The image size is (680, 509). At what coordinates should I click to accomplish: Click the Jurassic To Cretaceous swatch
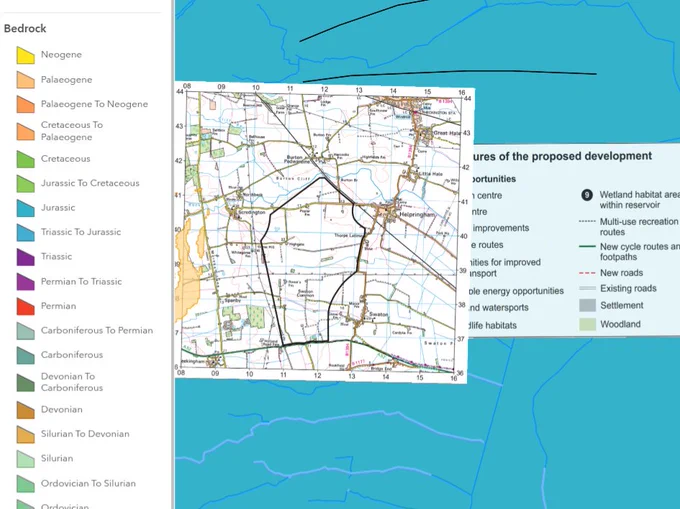tap(26, 183)
